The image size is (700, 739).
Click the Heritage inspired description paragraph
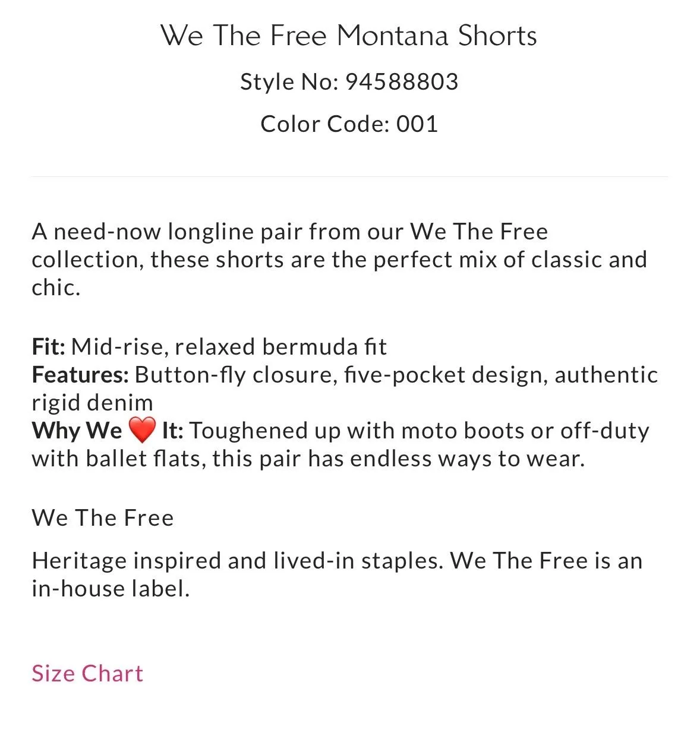coord(337,574)
